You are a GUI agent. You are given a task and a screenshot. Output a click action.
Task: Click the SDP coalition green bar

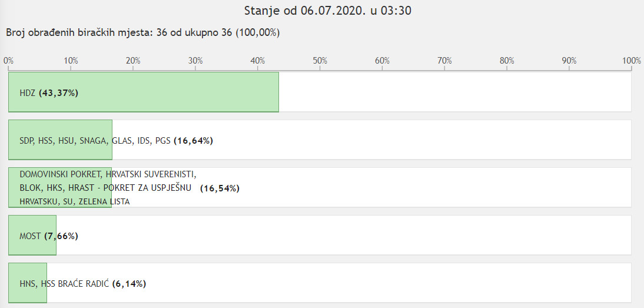pos(61,140)
